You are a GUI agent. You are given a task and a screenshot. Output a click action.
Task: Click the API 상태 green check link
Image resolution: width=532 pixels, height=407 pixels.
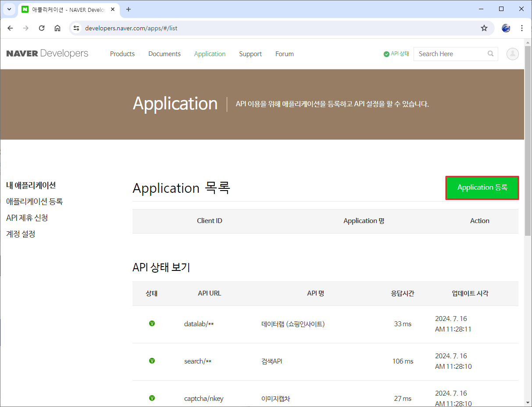[x=396, y=54]
